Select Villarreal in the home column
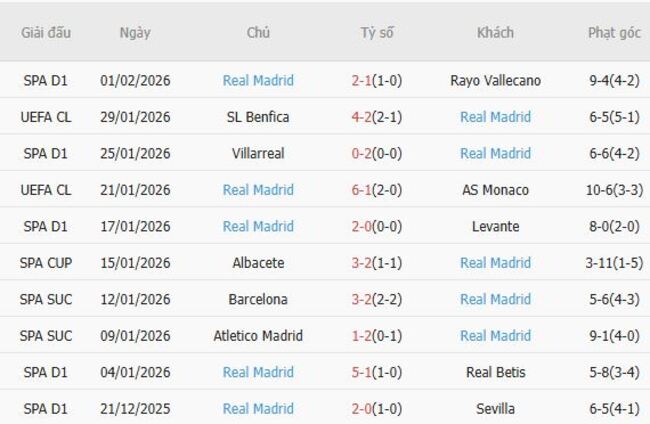 258,153
